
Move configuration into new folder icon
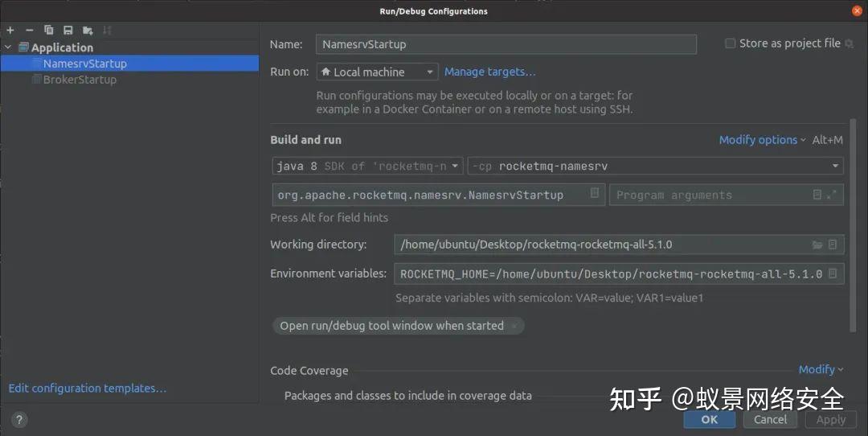click(x=88, y=30)
